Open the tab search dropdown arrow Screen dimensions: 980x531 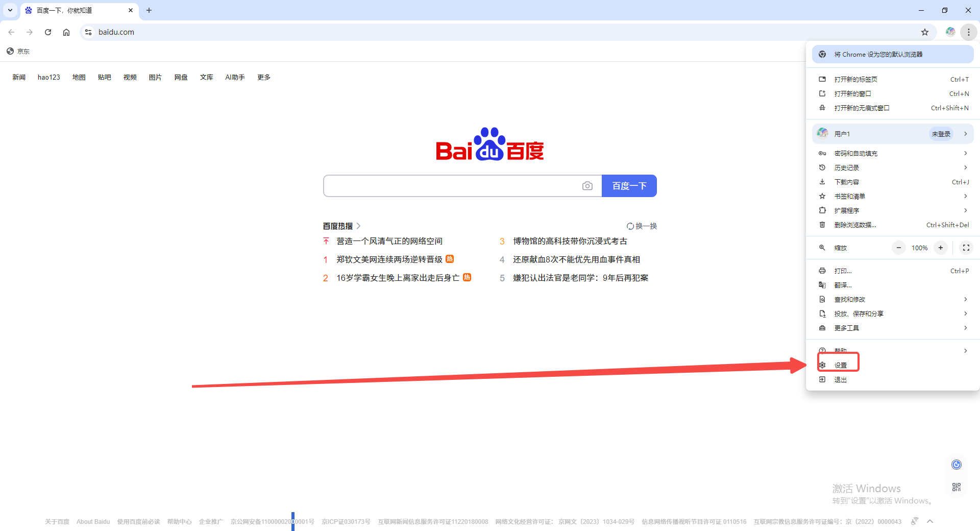[10, 10]
